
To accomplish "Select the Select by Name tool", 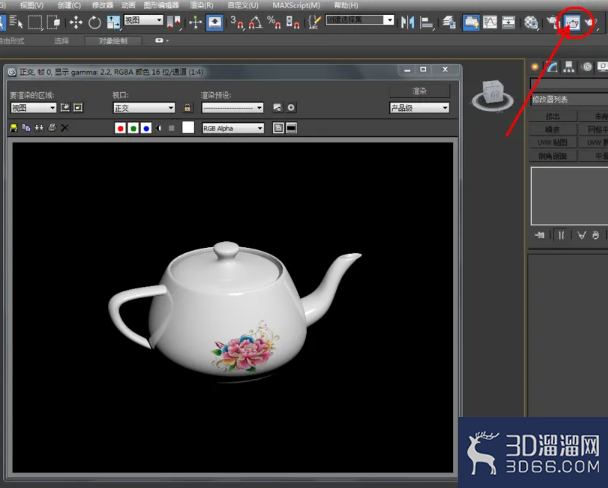I will pos(16,22).
